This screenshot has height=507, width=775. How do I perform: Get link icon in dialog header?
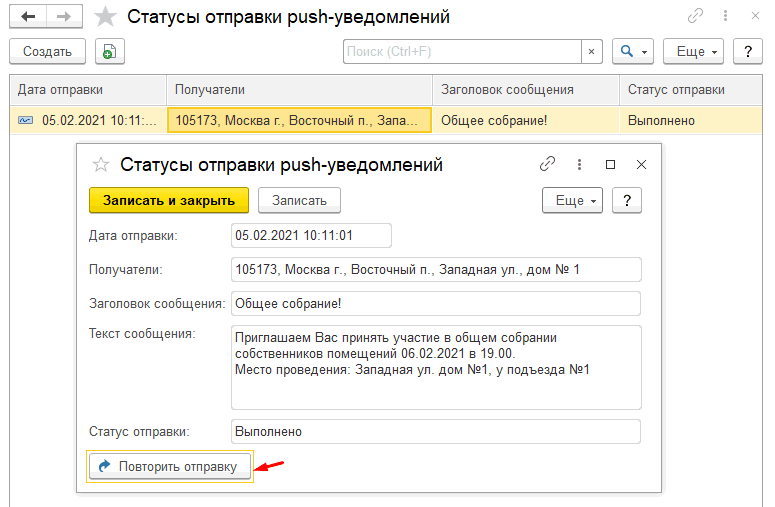click(547, 164)
